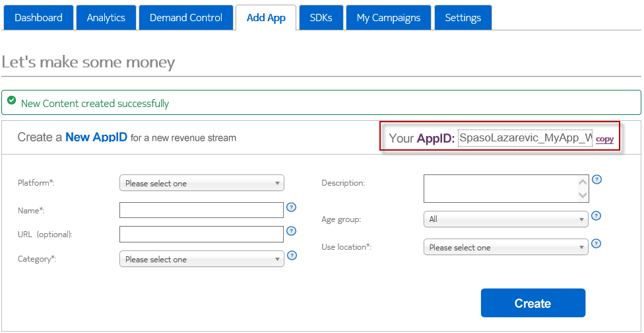The height and width of the screenshot is (333, 644).
Task: Click the help icon beside Description box
Action: tap(596, 179)
